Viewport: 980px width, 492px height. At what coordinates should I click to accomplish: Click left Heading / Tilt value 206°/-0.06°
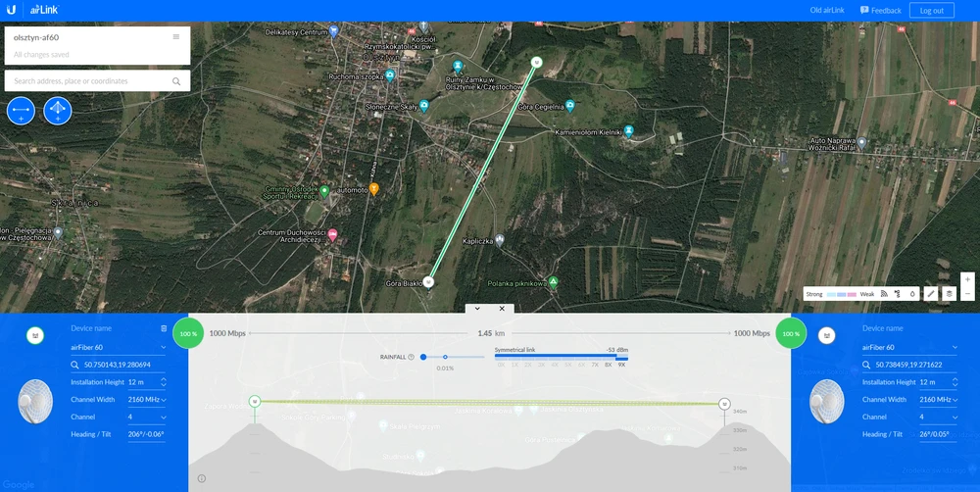tap(146, 434)
